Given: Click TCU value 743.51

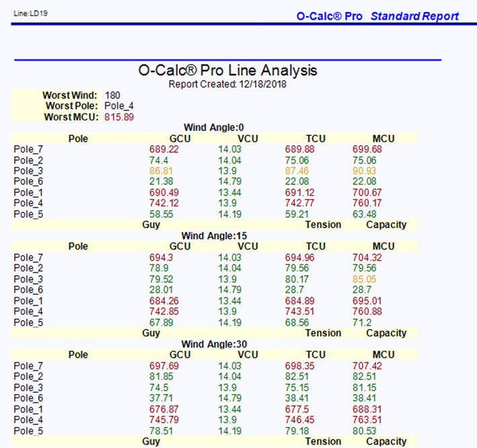Looking at the screenshot, I should 299,311.
